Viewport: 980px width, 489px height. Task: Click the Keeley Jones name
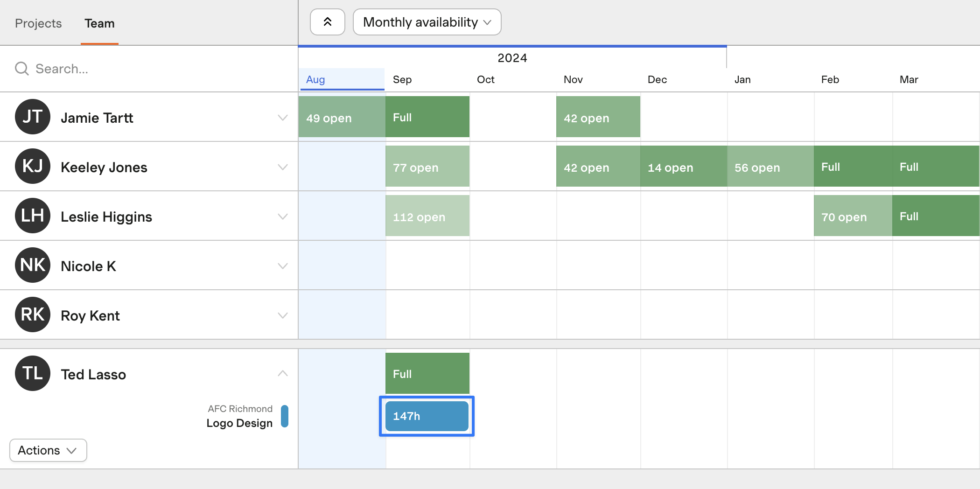104,167
